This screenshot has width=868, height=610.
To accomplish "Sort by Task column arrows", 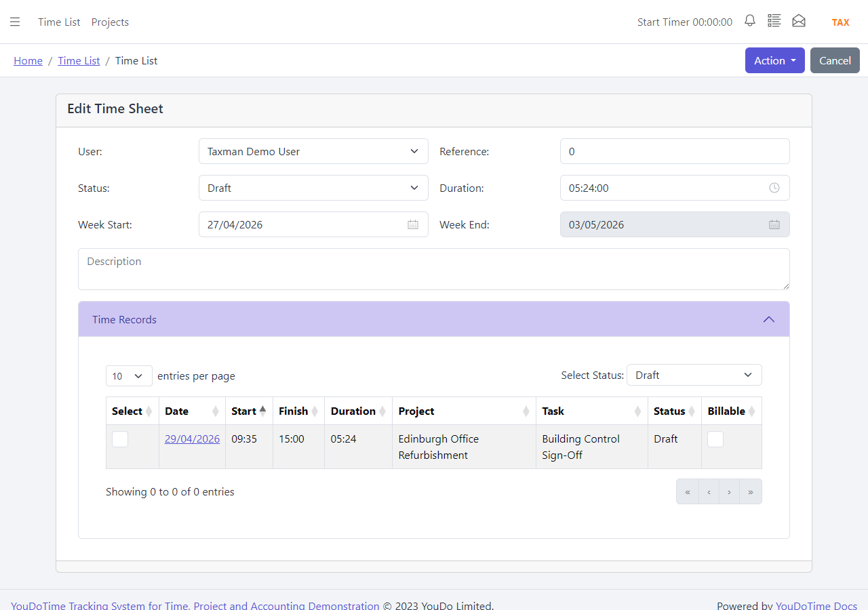I will click(638, 411).
